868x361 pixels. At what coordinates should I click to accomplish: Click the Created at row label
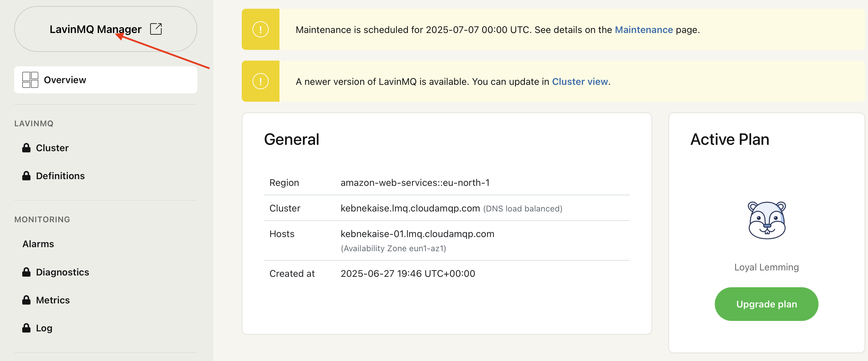coord(292,274)
